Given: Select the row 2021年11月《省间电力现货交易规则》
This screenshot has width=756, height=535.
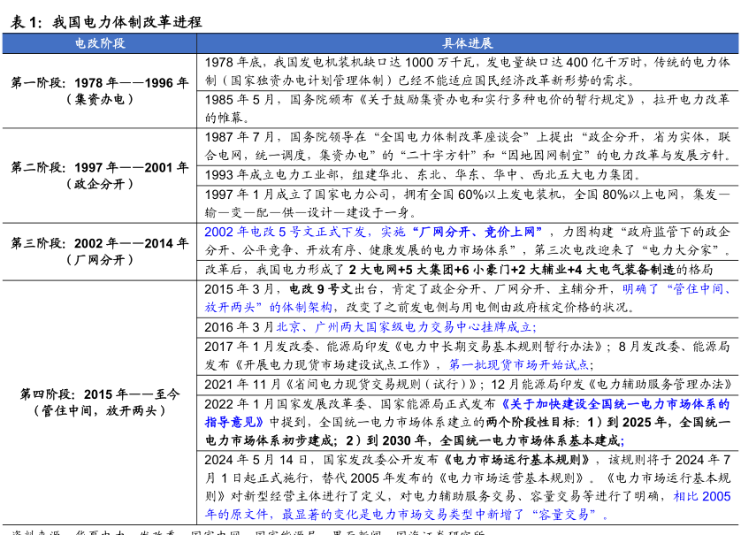Looking at the screenshot, I should click(467, 384).
